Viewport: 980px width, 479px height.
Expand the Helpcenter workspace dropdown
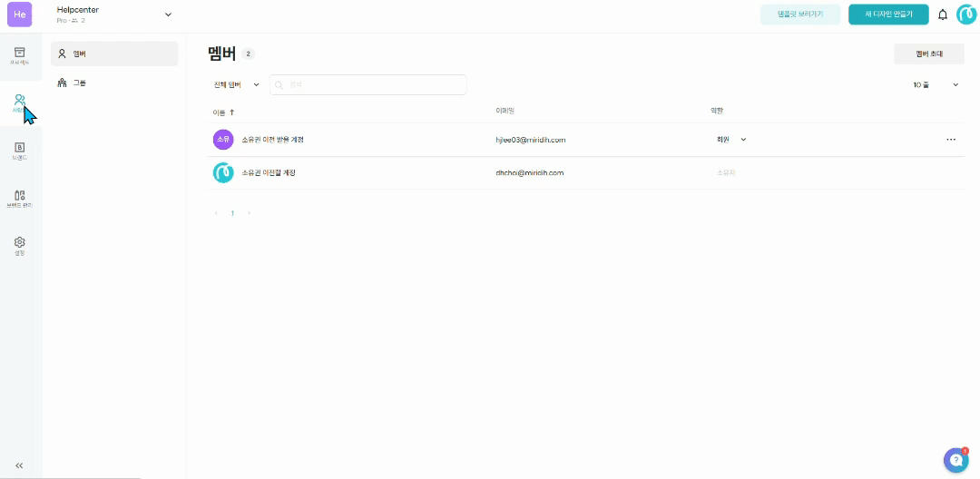[x=167, y=15]
